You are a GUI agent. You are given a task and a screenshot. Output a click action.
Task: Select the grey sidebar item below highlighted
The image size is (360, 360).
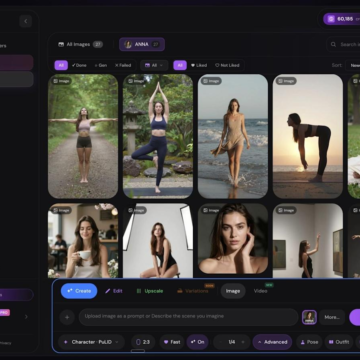coord(17,79)
